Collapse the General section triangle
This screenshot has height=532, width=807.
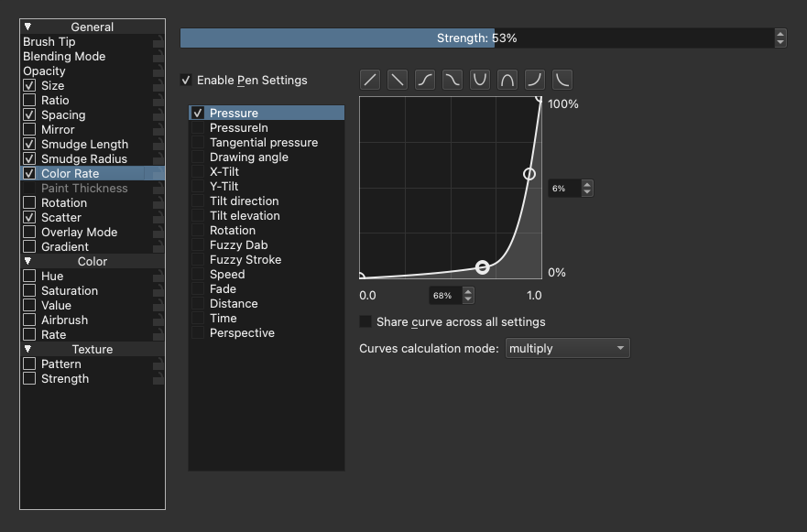(x=27, y=27)
